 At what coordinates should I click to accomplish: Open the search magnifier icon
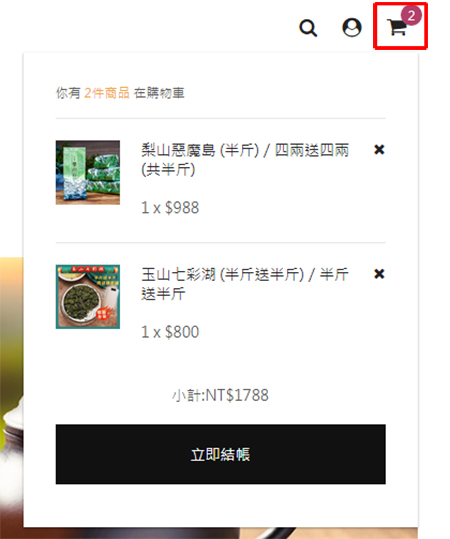point(308,28)
